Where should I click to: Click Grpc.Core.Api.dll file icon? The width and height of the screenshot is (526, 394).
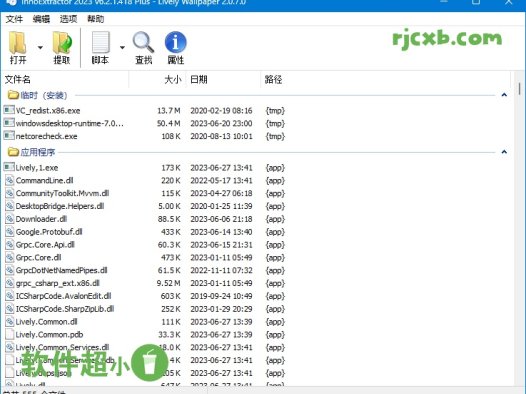click(x=10, y=244)
